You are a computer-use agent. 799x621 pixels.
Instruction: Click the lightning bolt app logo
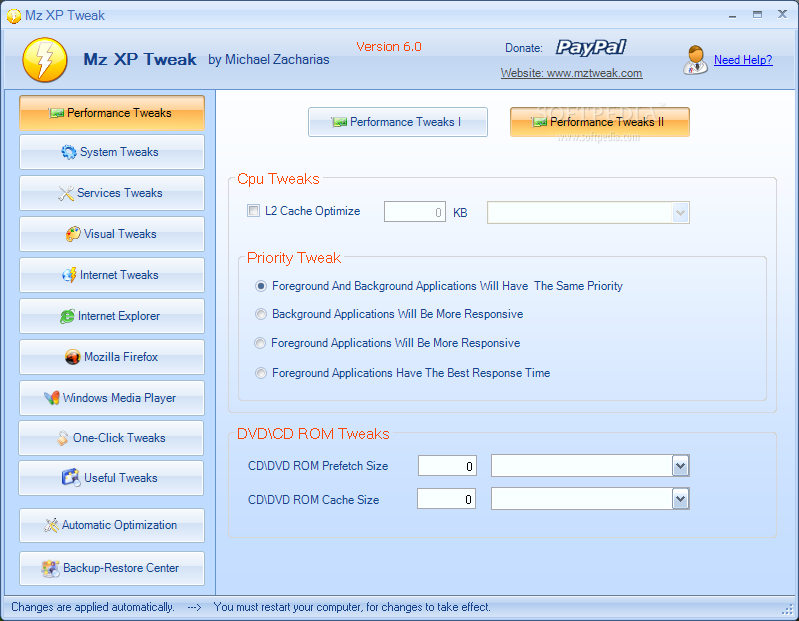[x=45, y=60]
